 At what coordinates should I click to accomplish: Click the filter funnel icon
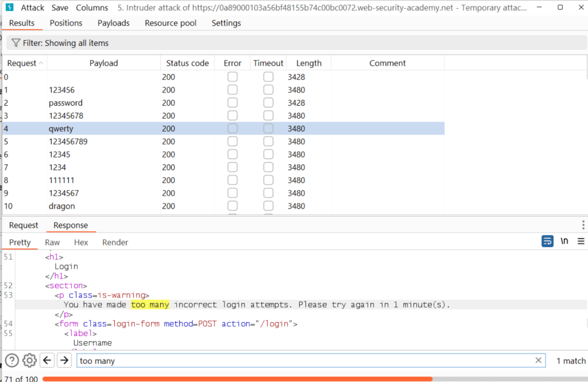pos(16,43)
